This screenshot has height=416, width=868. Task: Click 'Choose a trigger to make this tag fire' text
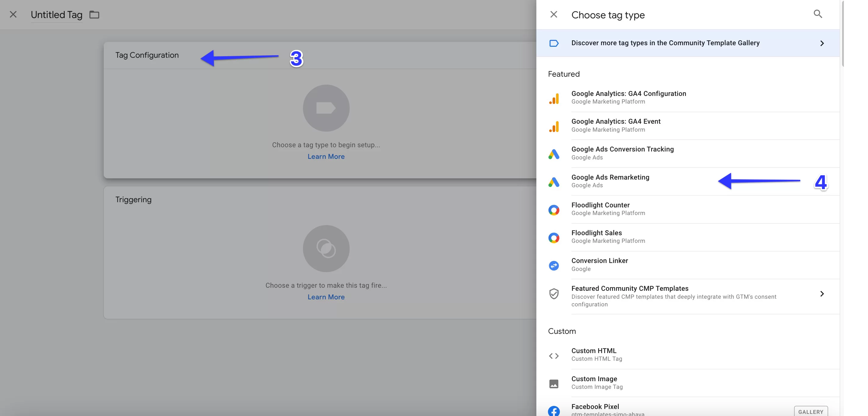point(326,286)
